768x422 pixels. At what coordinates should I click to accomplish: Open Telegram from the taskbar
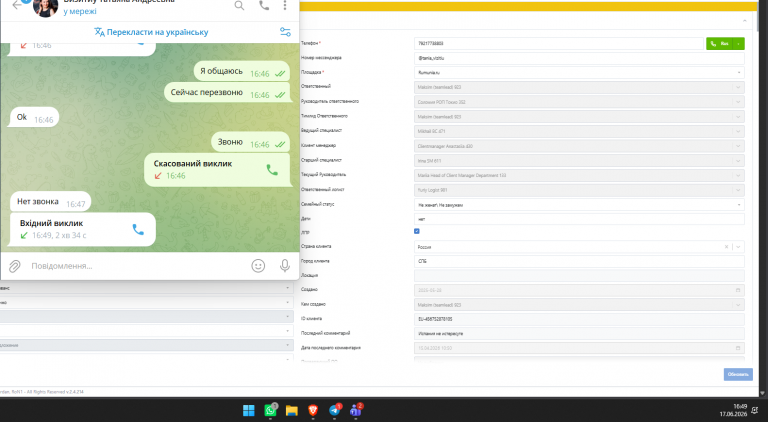pos(335,410)
